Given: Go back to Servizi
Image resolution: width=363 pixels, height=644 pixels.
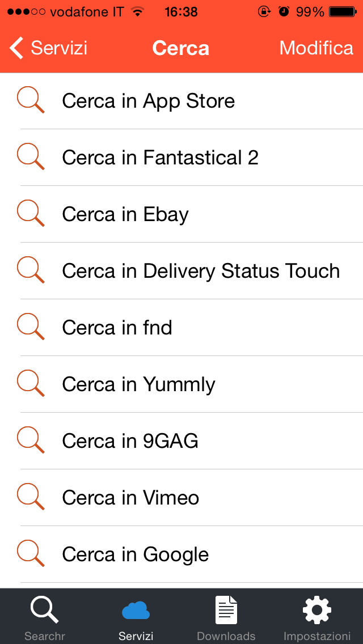Looking at the screenshot, I should tap(49, 48).
